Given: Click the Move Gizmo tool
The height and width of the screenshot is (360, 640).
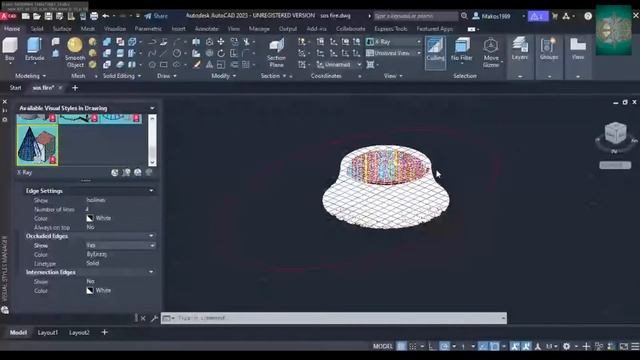Looking at the screenshot, I should coord(491,52).
